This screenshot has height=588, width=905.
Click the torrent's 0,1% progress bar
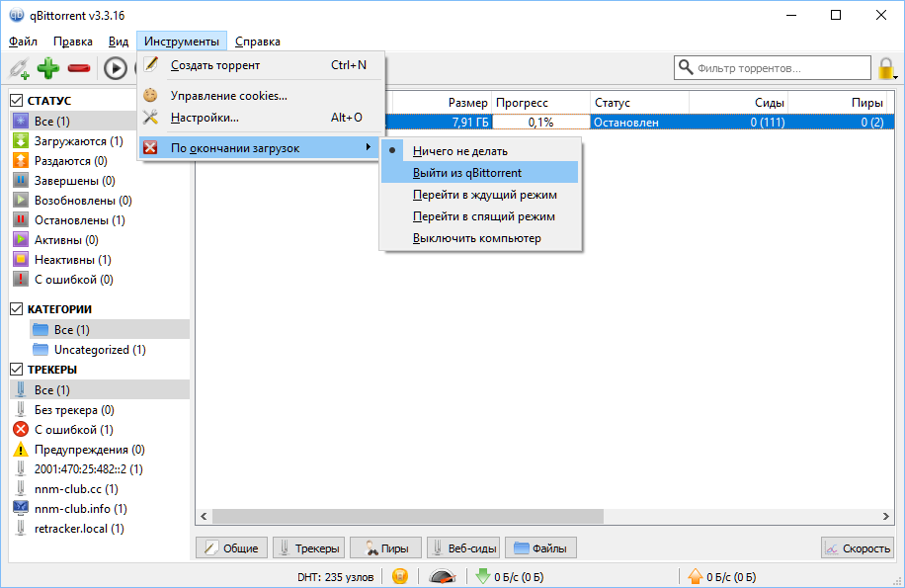coord(540,123)
